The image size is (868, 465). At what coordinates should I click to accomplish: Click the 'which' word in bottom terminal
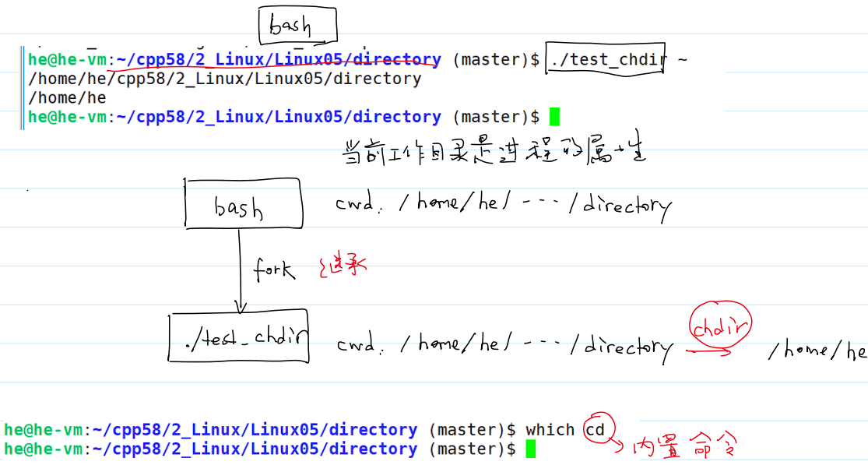550,430
